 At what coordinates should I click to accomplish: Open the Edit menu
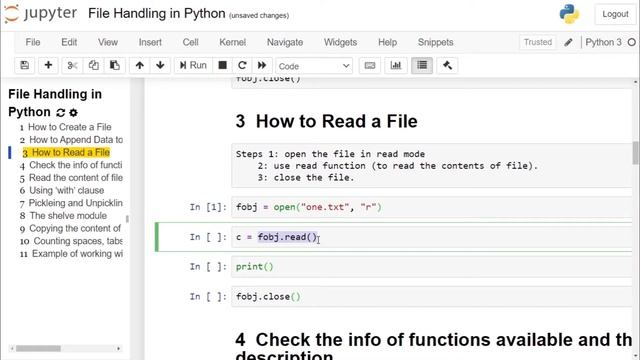[69, 42]
